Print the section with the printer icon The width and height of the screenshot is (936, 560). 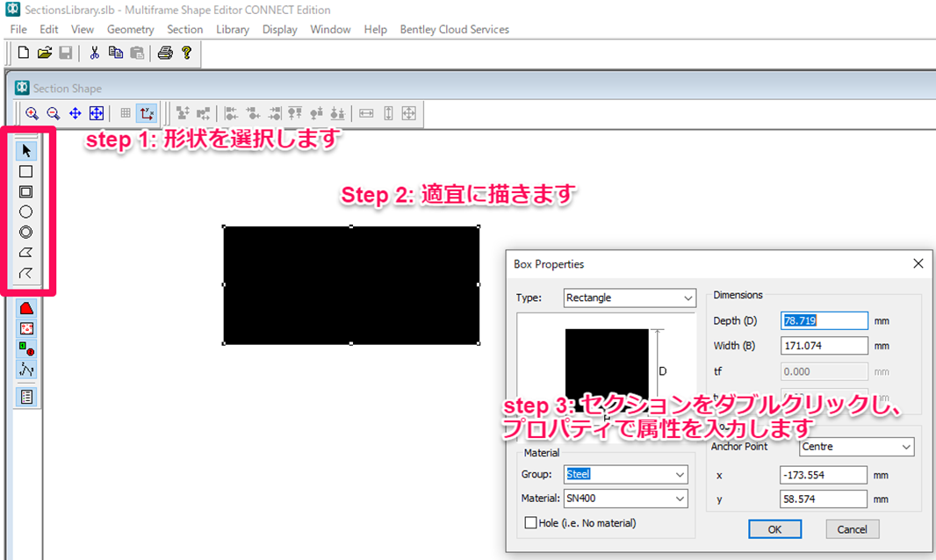click(165, 54)
